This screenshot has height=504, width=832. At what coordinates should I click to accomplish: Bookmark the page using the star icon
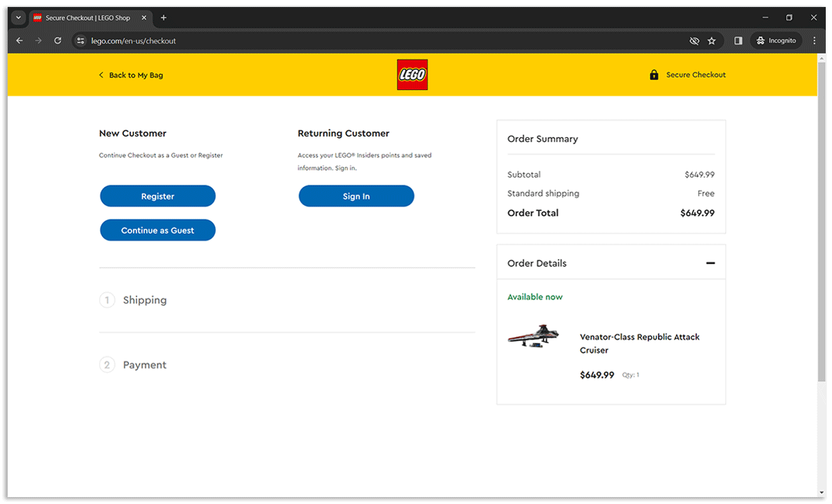711,40
